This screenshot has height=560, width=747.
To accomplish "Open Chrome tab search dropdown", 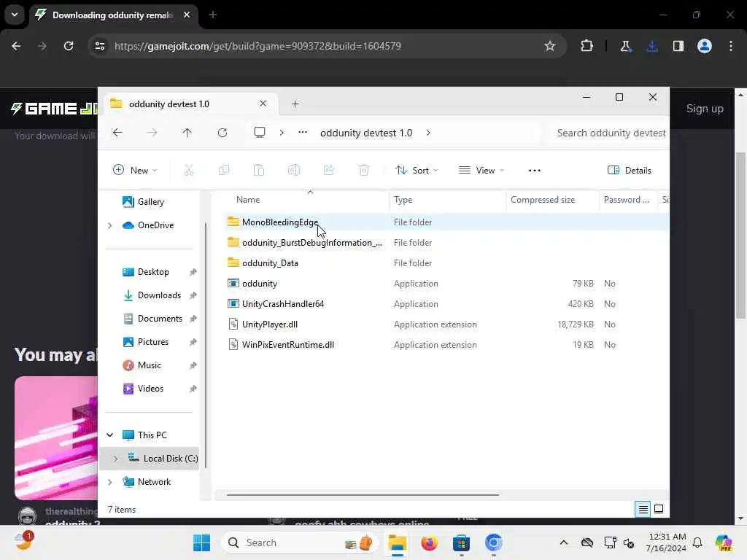I will pyautogui.click(x=15, y=15).
